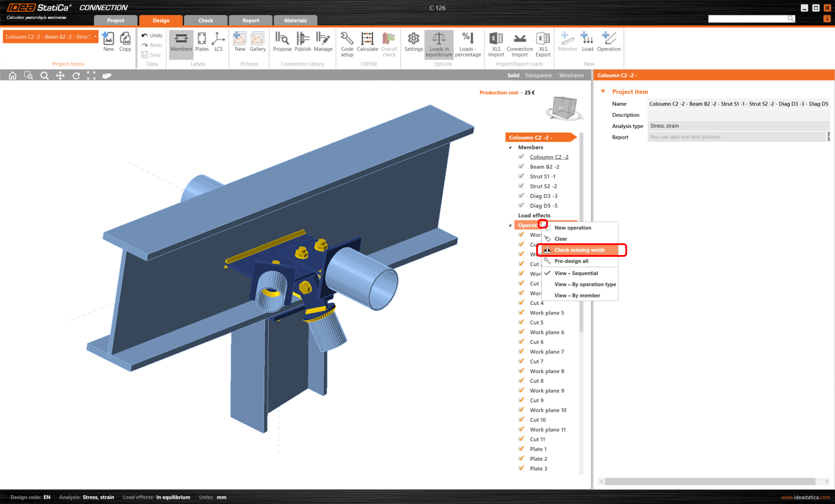Toggle Loads in equilibrium option
Viewport: 835px width, 504px height.
438,44
